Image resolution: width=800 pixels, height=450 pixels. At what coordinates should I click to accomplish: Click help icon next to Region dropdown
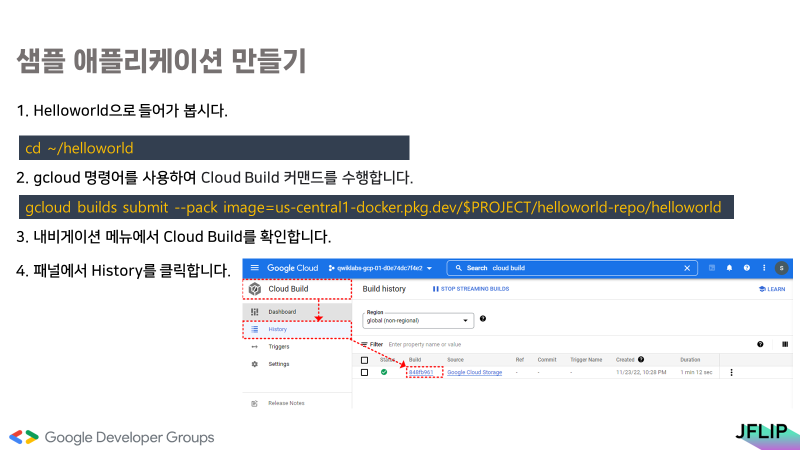pyautogui.click(x=483, y=319)
